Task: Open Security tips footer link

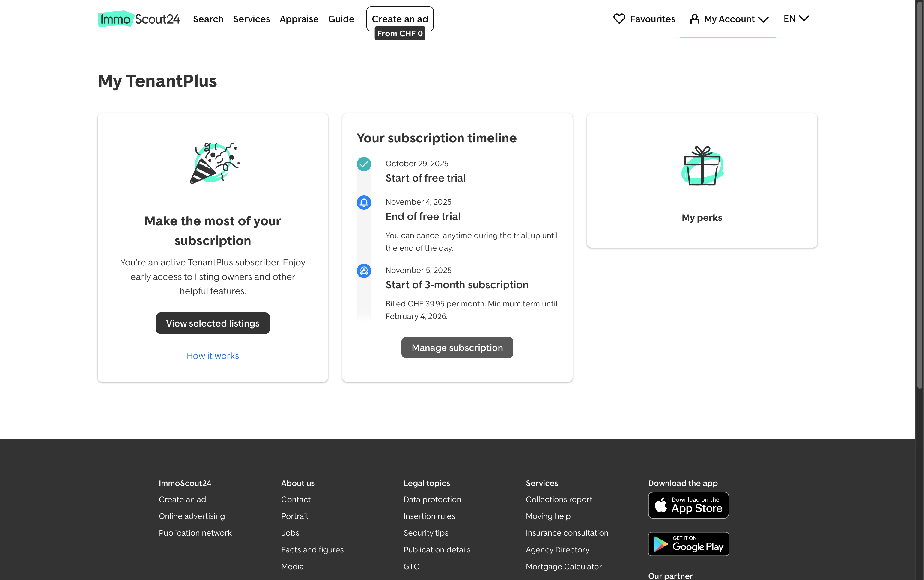Action: (x=425, y=533)
